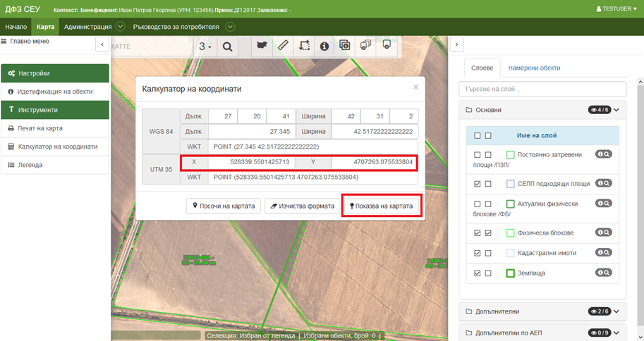644x341 pixels.
Task: Open Настройки in the sidebar
Action: tap(55, 73)
